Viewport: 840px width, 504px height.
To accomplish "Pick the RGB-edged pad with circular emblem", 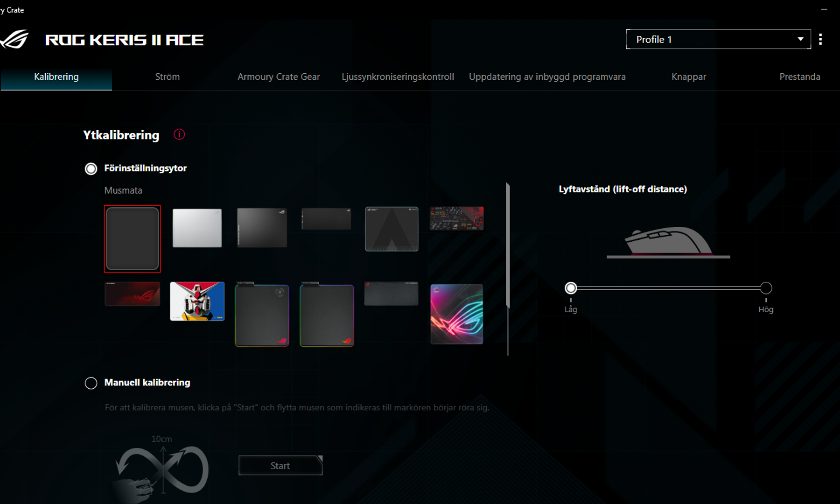I will 262,315.
